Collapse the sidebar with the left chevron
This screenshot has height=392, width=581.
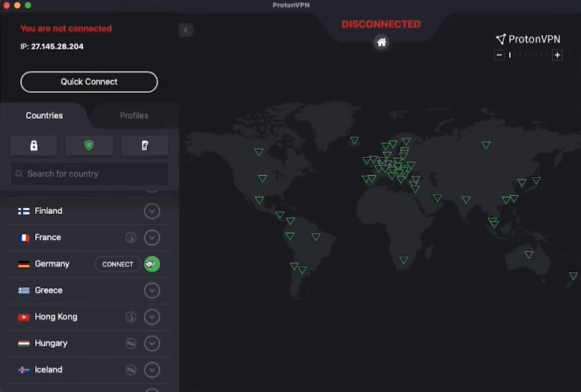coord(186,30)
